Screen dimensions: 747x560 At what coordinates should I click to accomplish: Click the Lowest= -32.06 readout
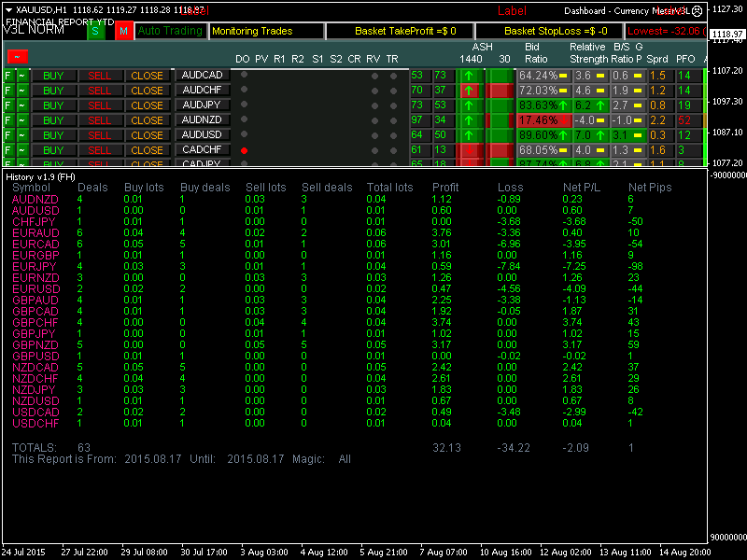665,32
